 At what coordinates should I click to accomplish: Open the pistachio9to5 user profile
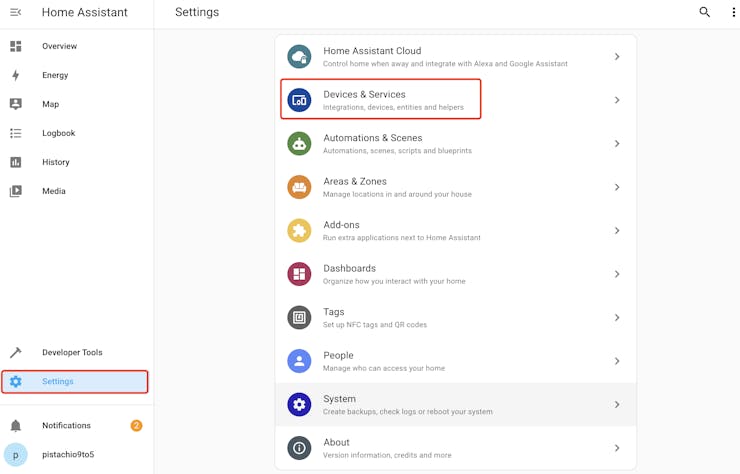[x=68, y=455]
